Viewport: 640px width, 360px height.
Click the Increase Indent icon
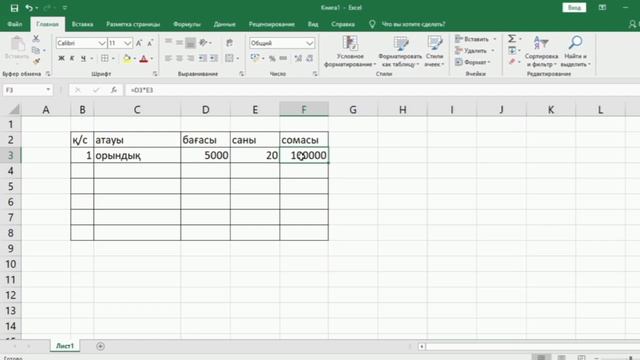point(213,58)
